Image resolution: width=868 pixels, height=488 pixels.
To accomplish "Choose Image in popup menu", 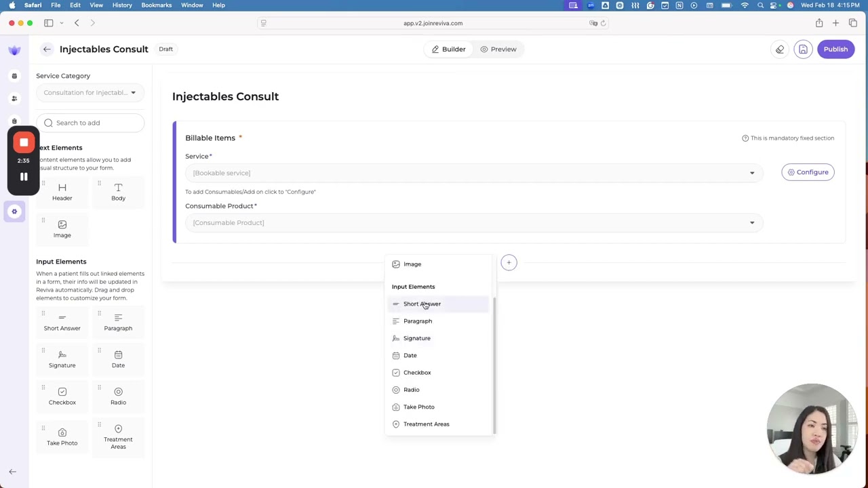I will (x=439, y=264).
